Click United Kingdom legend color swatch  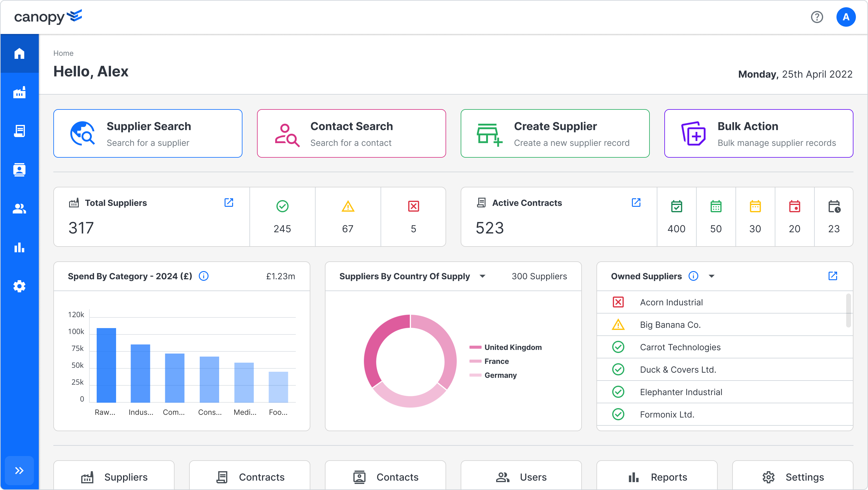pos(475,347)
